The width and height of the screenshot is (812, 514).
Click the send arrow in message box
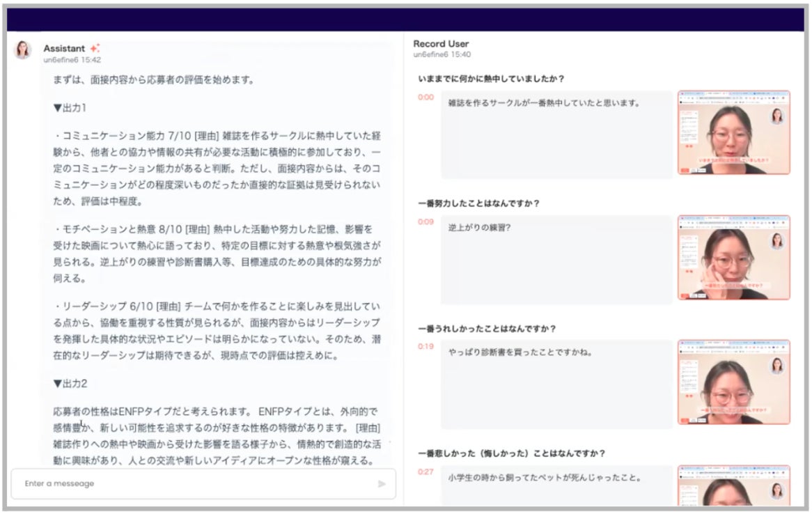[382, 484]
